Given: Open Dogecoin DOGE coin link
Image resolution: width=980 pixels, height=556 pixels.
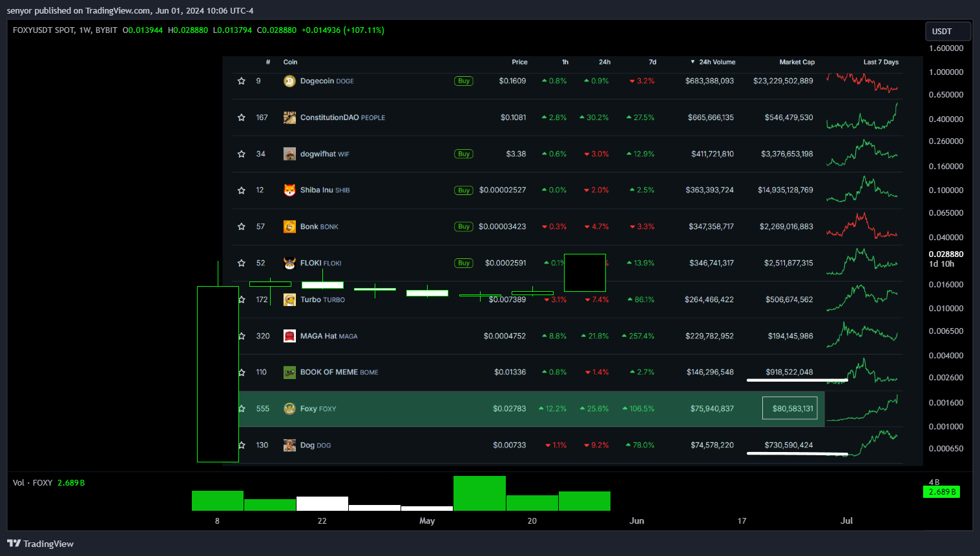Looking at the screenshot, I should pyautogui.click(x=327, y=81).
